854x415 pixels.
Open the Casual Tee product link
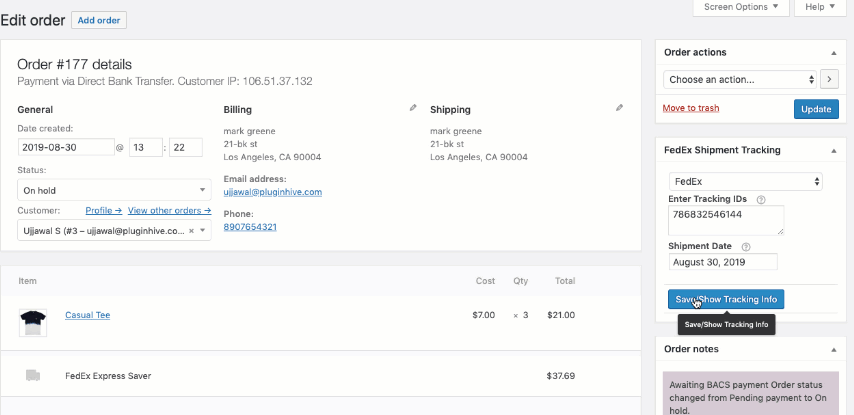click(88, 315)
